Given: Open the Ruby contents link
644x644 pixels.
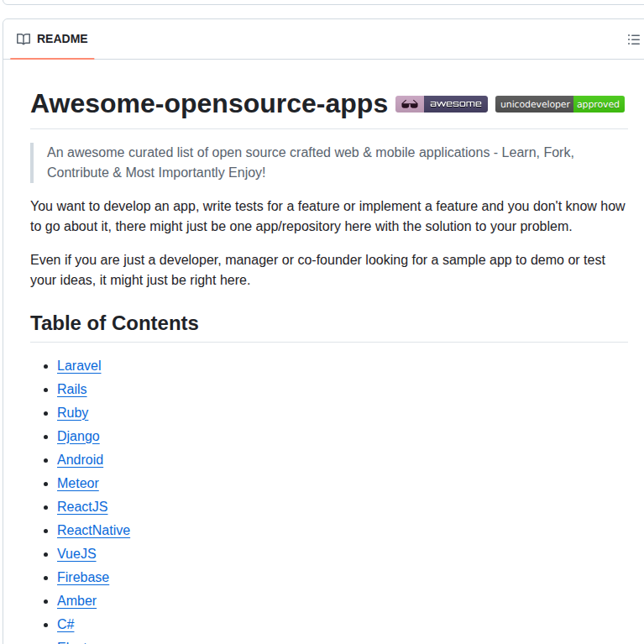Looking at the screenshot, I should [x=73, y=412].
